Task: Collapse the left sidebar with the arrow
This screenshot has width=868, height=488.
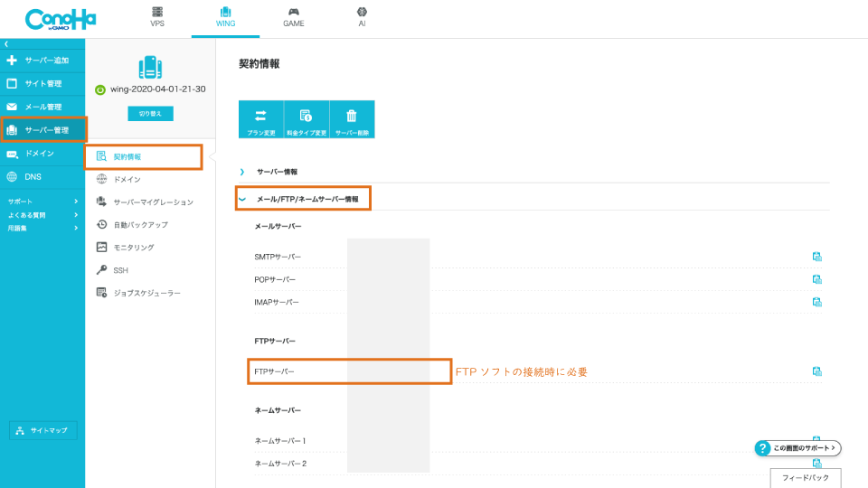Action: 5,43
